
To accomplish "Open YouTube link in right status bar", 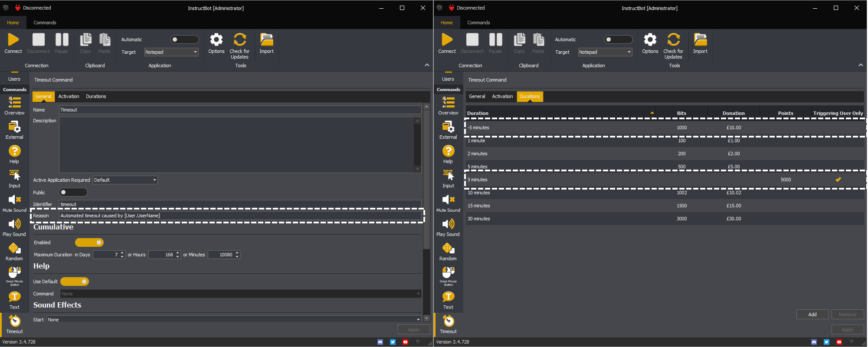I will click(x=839, y=342).
